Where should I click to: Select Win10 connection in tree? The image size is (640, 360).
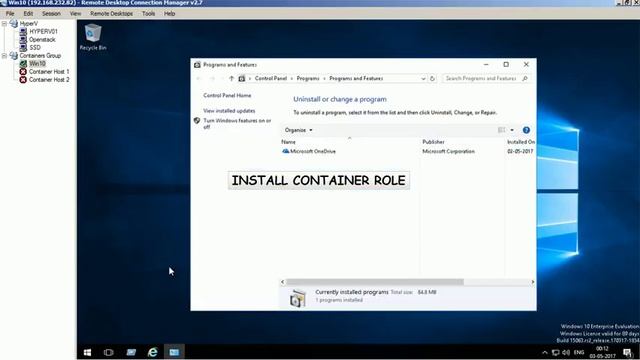(37, 63)
